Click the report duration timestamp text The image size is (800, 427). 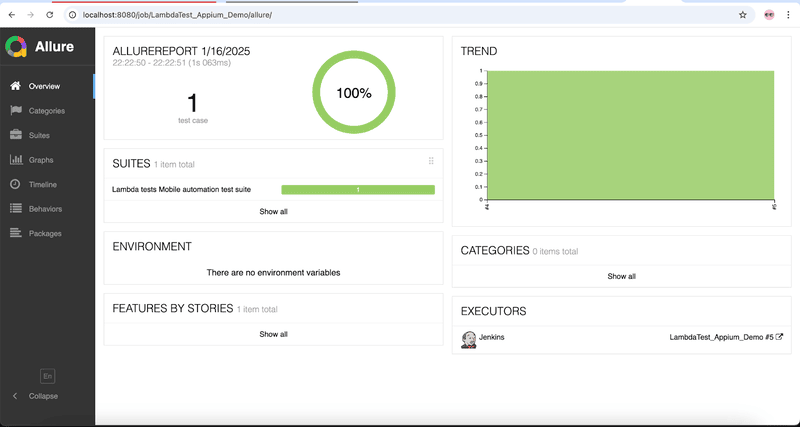(171, 63)
